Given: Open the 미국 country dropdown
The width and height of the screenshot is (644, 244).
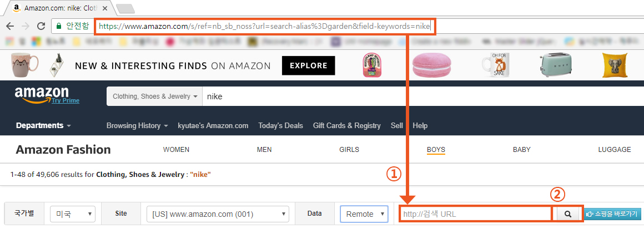Looking at the screenshot, I should coord(73,214).
